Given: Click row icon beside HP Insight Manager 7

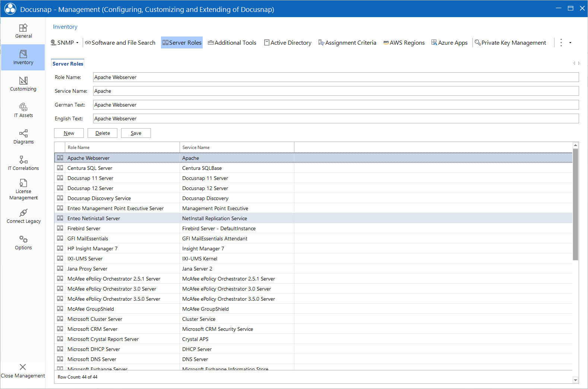Looking at the screenshot, I should (60, 248).
